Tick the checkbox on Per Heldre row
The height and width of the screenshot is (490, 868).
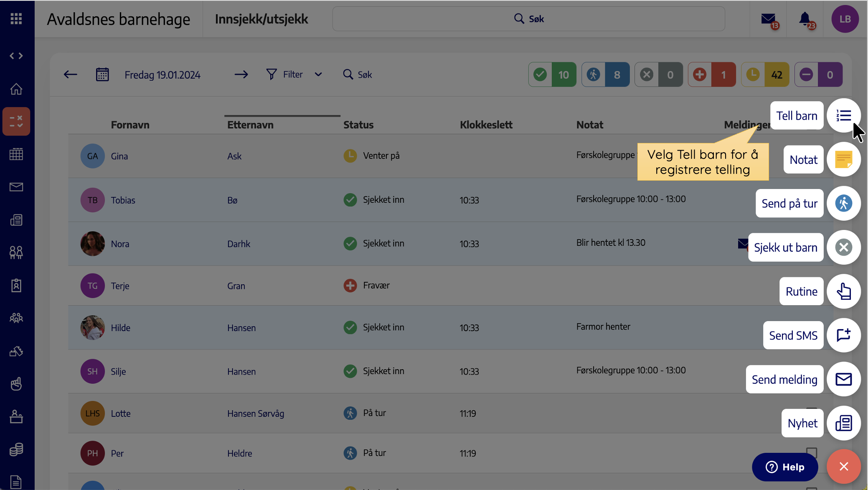[x=812, y=452]
